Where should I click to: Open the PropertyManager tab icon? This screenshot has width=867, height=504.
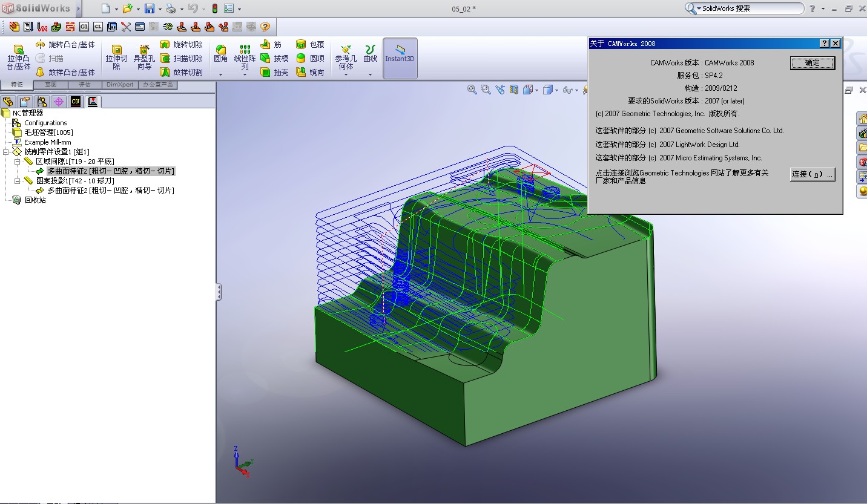[25, 102]
